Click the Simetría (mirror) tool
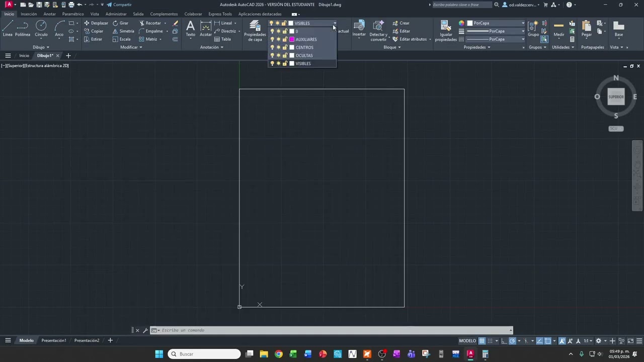Image resolution: width=644 pixels, height=362 pixels. click(x=123, y=31)
